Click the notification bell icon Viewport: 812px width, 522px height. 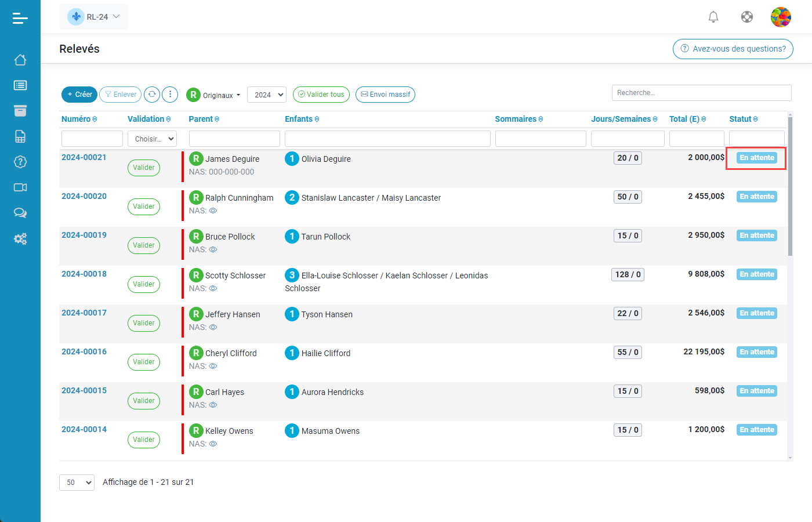tap(713, 17)
